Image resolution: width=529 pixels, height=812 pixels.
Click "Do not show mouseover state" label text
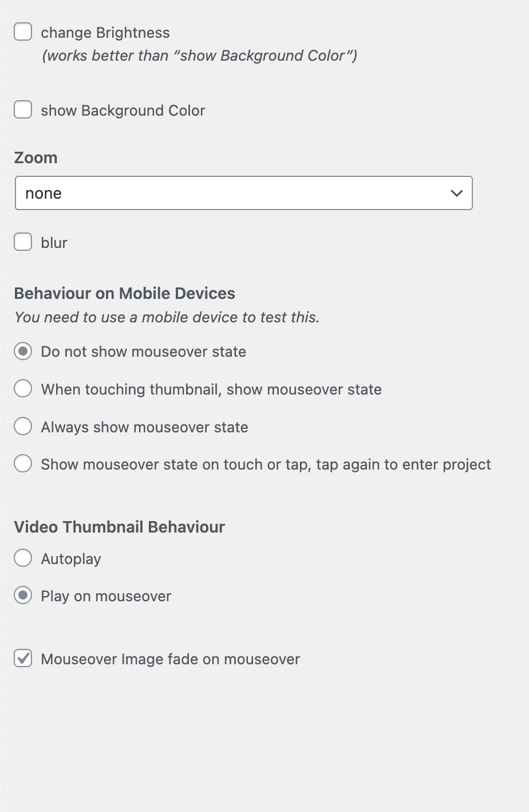(144, 352)
